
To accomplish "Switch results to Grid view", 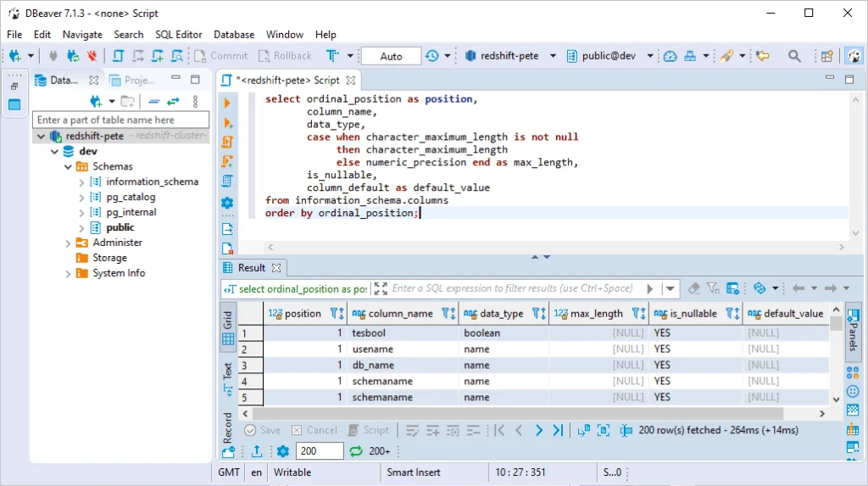I will coord(227,328).
